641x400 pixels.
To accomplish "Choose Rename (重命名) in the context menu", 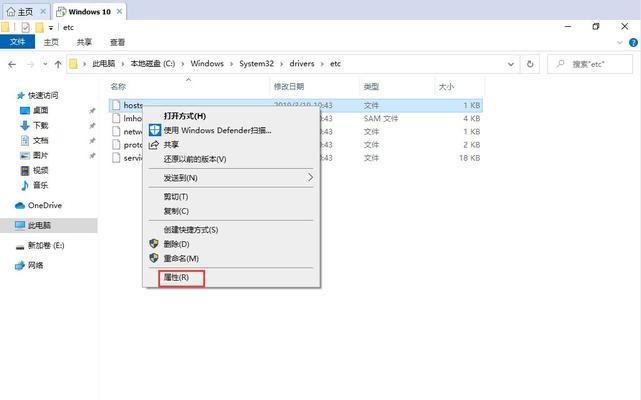I will click(181, 258).
